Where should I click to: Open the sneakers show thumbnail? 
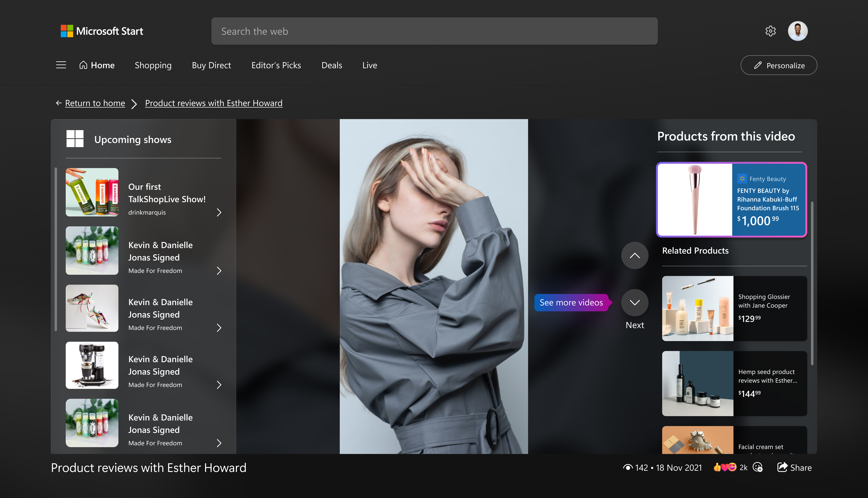coord(92,308)
